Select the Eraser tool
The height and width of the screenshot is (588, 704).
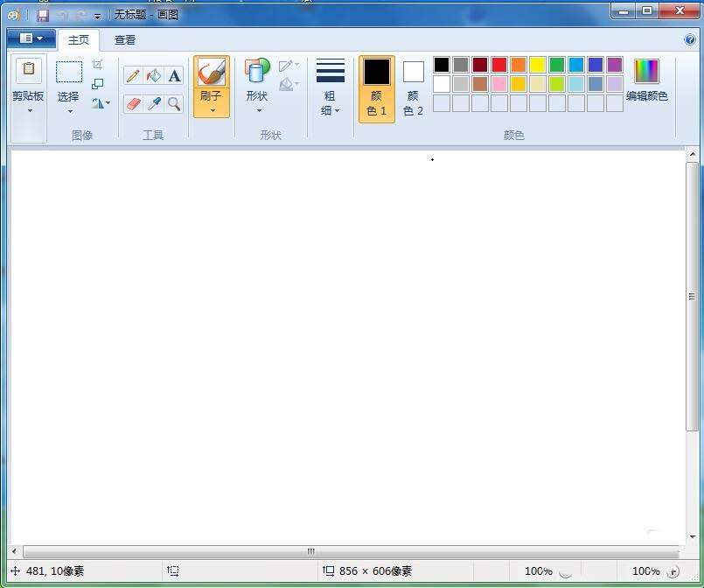tap(133, 104)
